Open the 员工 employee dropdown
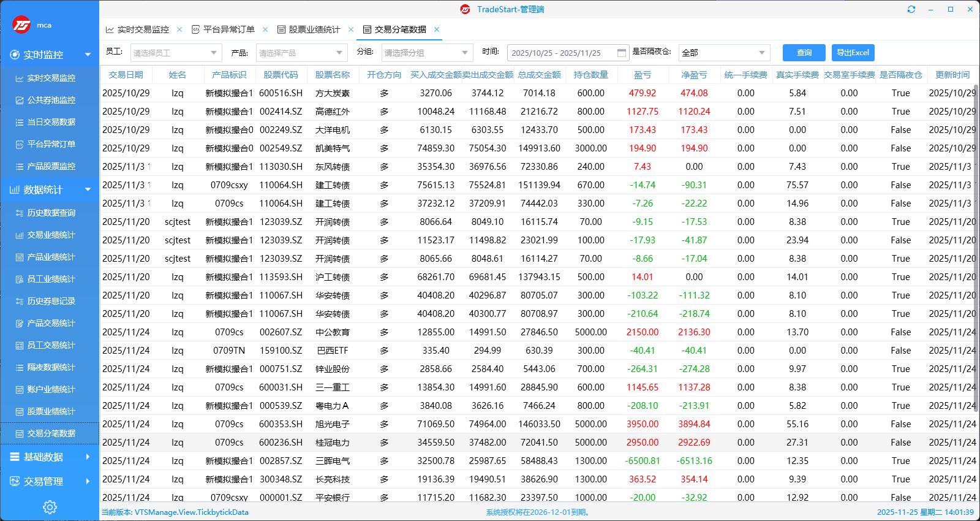 (x=176, y=53)
